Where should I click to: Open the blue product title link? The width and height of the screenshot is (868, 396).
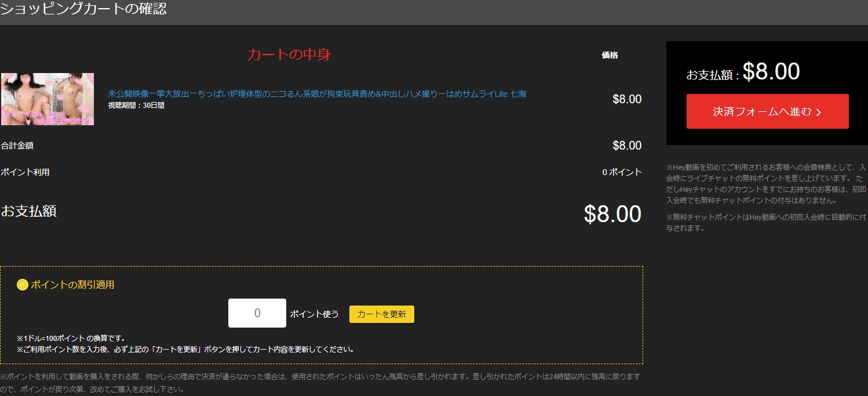(x=317, y=94)
